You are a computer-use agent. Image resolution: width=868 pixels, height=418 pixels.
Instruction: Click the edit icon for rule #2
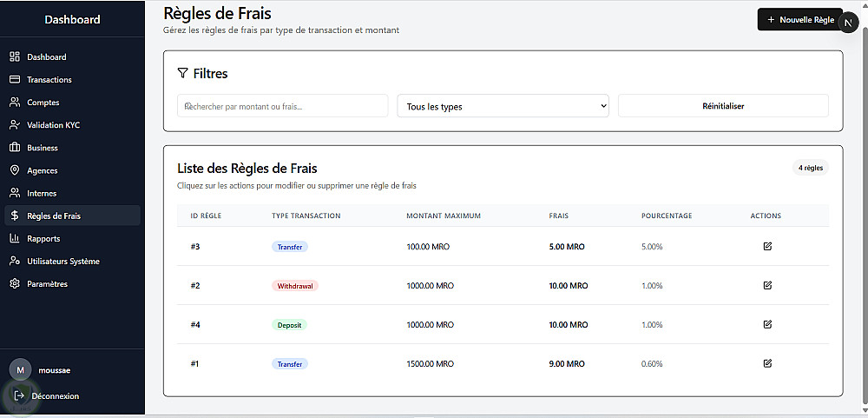[767, 285]
